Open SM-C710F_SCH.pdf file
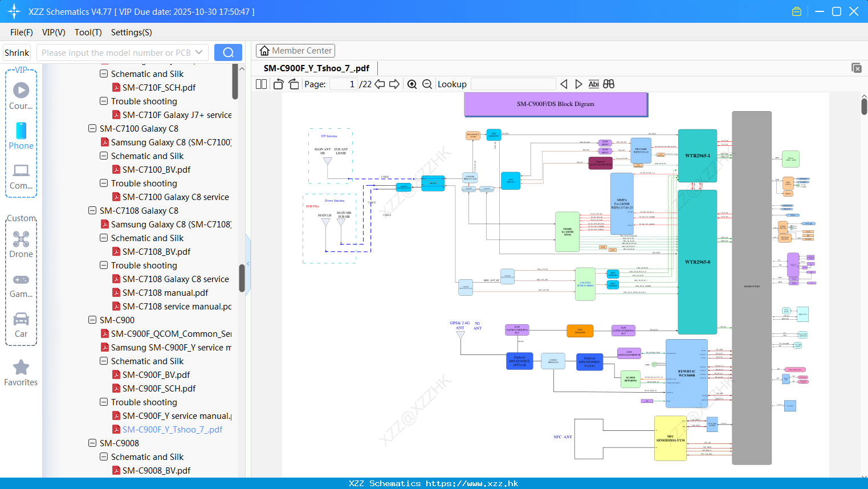 tap(158, 87)
